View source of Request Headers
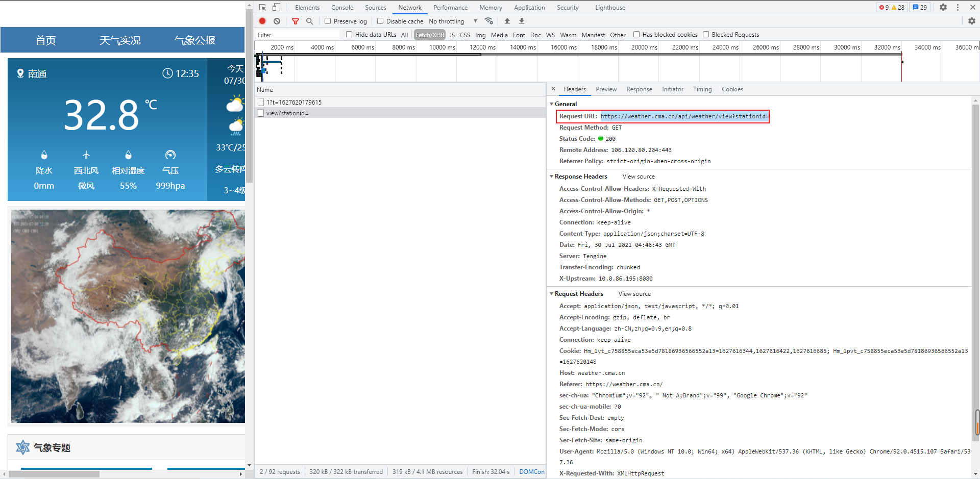Image resolution: width=980 pixels, height=479 pixels. tap(634, 293)
